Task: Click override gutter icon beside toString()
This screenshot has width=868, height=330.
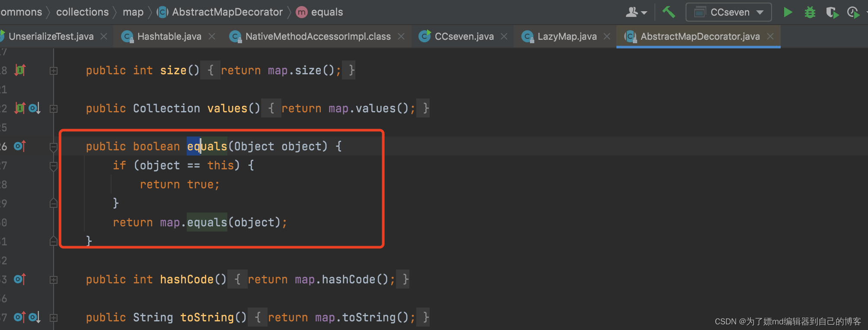Action: 20,317
